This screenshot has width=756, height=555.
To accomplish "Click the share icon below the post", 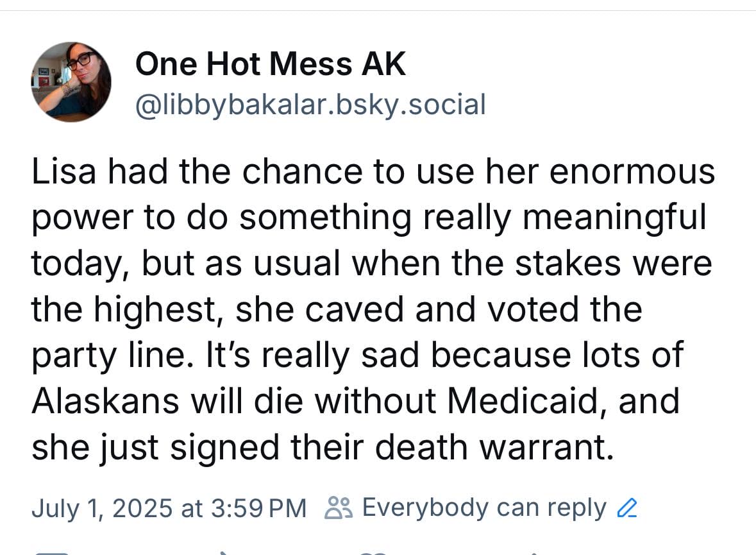I will pos(532,552).
